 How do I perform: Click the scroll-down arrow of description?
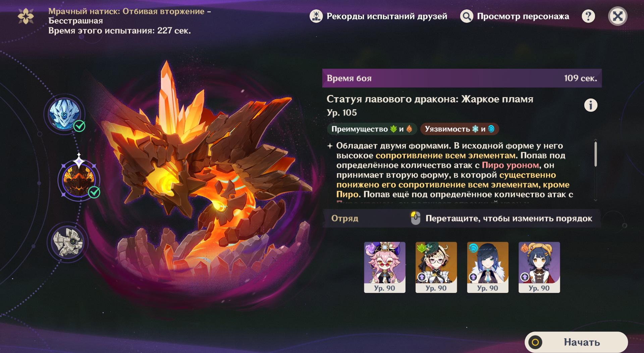[596, 200]
